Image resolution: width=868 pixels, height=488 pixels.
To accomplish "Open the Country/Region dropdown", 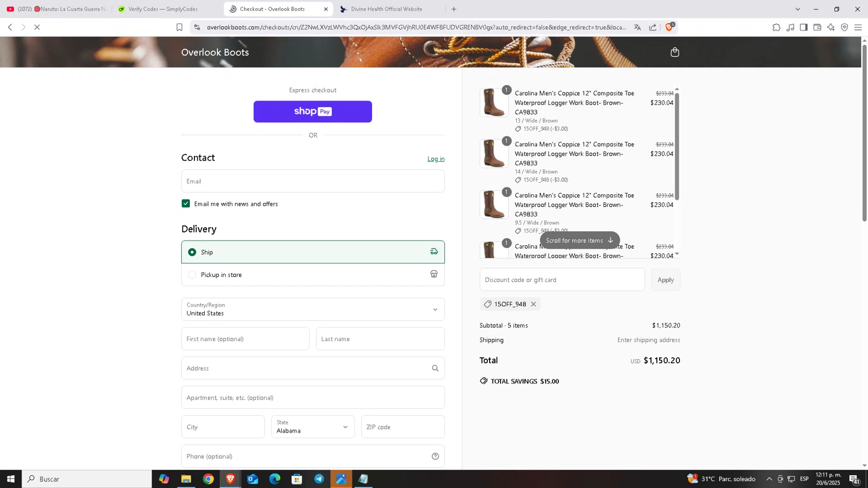I will 313,309.
